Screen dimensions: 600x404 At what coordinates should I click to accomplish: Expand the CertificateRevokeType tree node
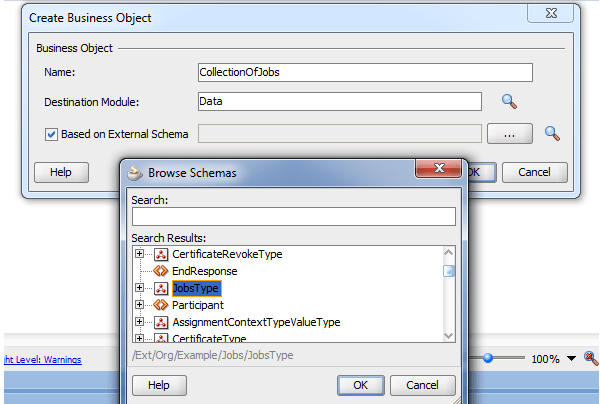(x=139, y=254)
